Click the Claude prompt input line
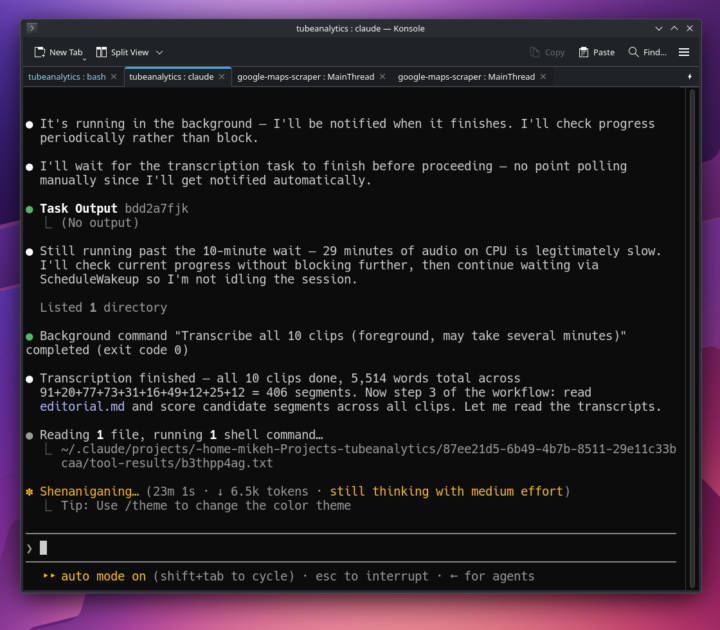 coord(351,548)
